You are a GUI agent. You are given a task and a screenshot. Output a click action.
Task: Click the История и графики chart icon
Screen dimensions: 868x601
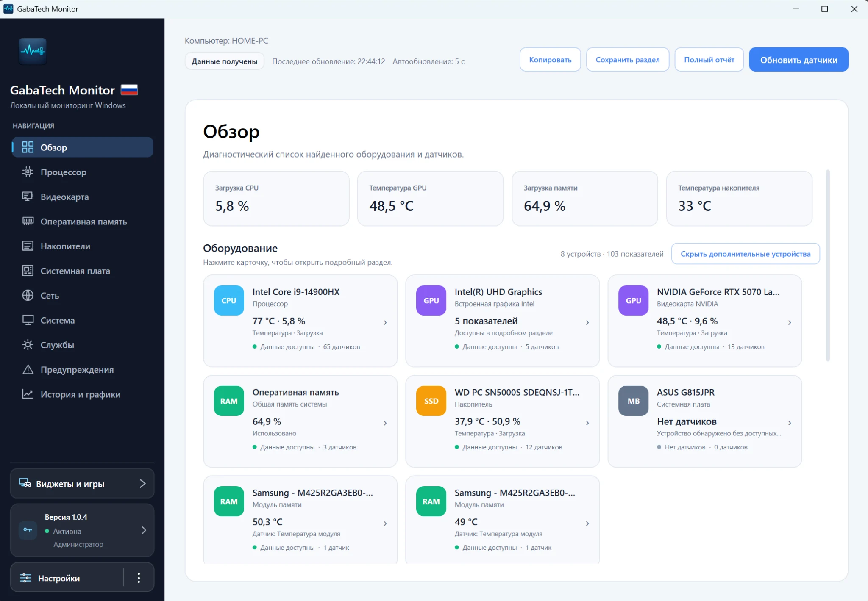28,394
